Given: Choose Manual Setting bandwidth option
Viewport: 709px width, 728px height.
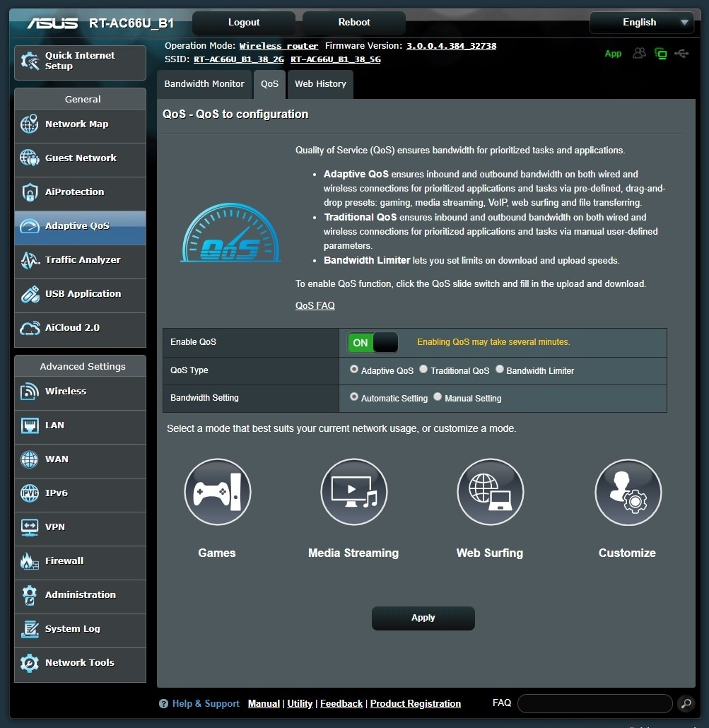Looking at the screenshot, I should 438,397.
